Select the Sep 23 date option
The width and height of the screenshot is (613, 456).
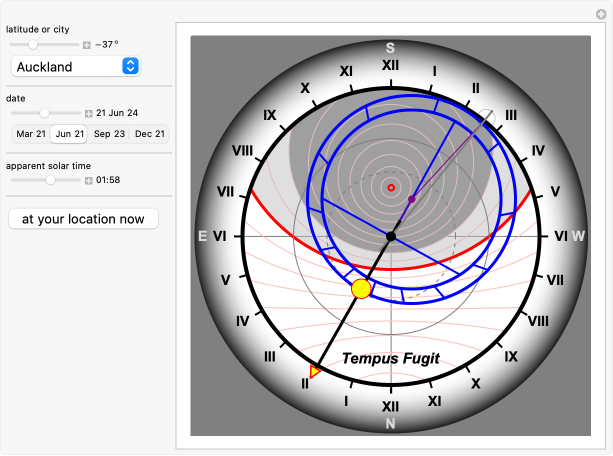[x=109, y=134]
